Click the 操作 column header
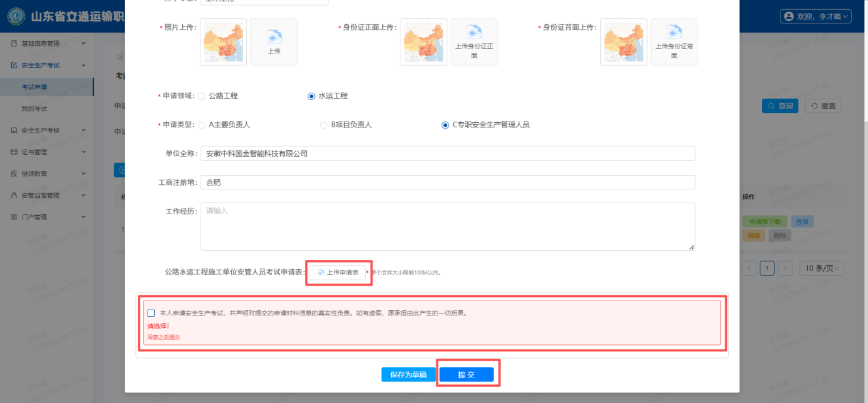This screenshot has width=868, height=403. tap(749, 197)
